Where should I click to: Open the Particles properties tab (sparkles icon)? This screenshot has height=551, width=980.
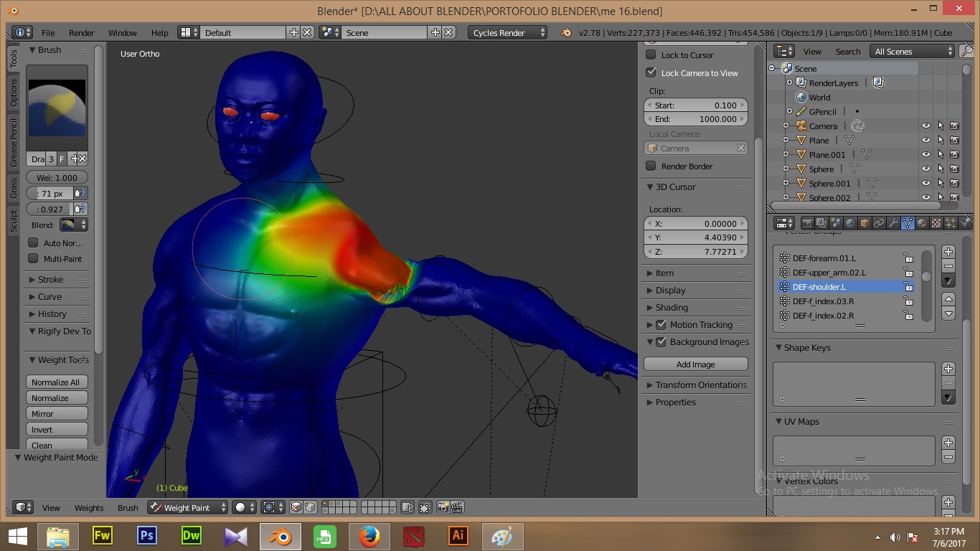(x=951, y=223)
